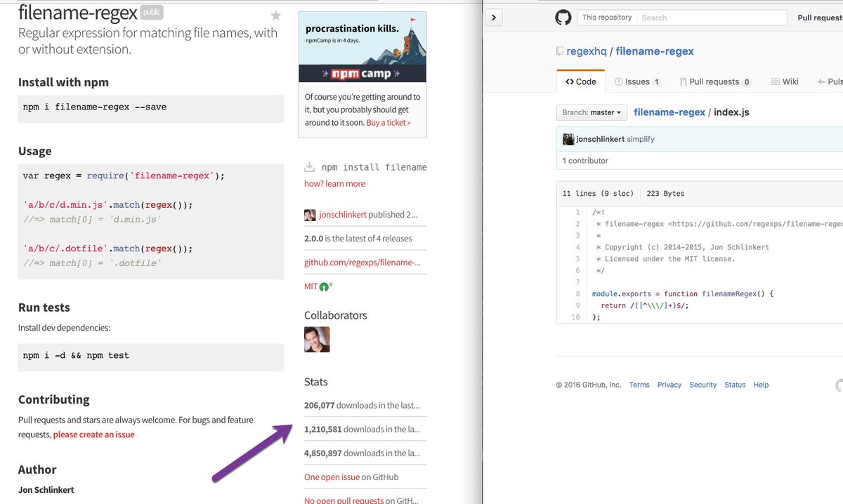Image resolution: width=843 pixels, height=504 pixels.
Task: Open the simplify commit message
Action: coord(641,139)
